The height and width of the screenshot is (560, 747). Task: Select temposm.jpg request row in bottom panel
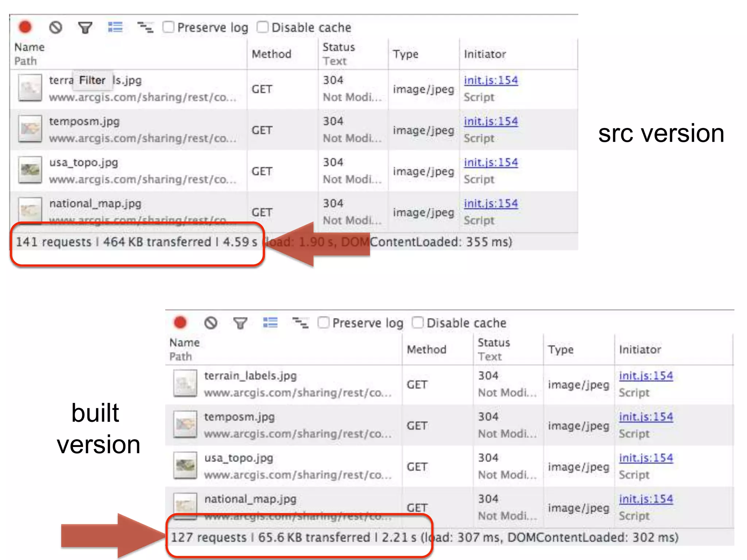(x=239, y=417)
